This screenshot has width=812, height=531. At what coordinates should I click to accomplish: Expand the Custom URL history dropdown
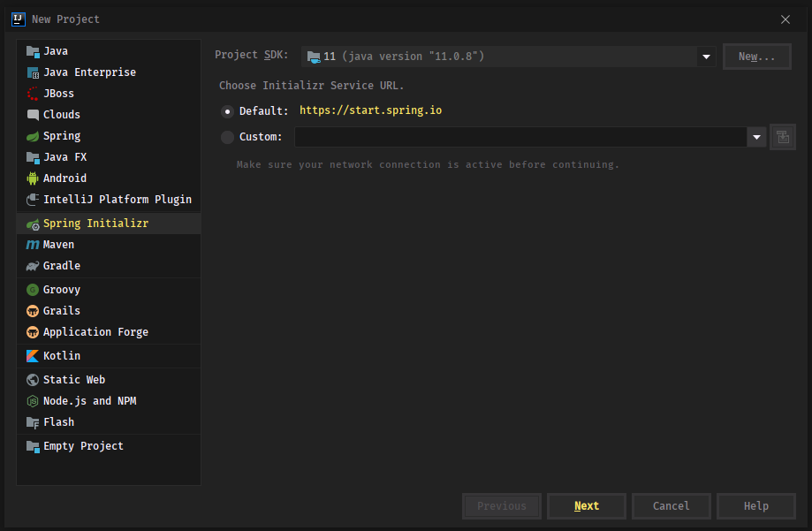click(756, 137)
